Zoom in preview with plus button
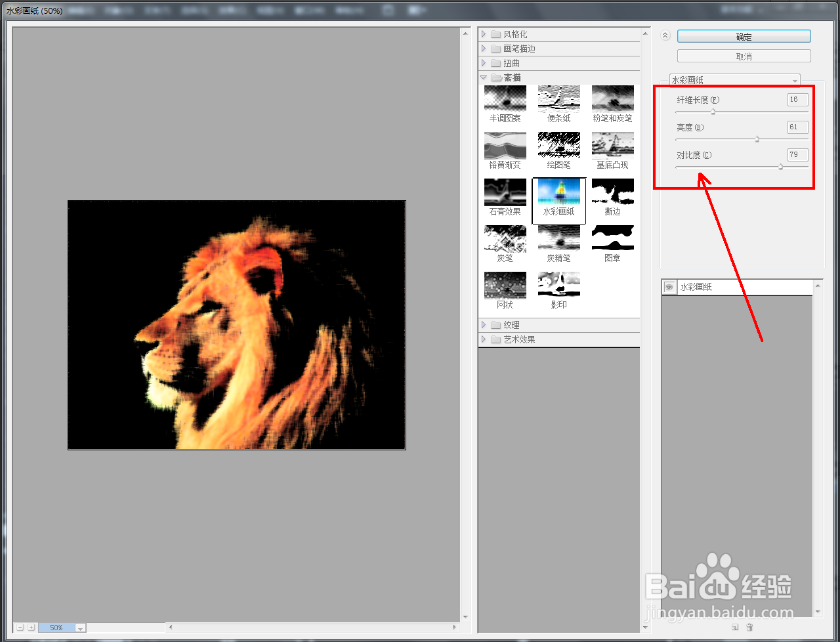The width and height of the screenshot is (840, 642). (31, 628)
